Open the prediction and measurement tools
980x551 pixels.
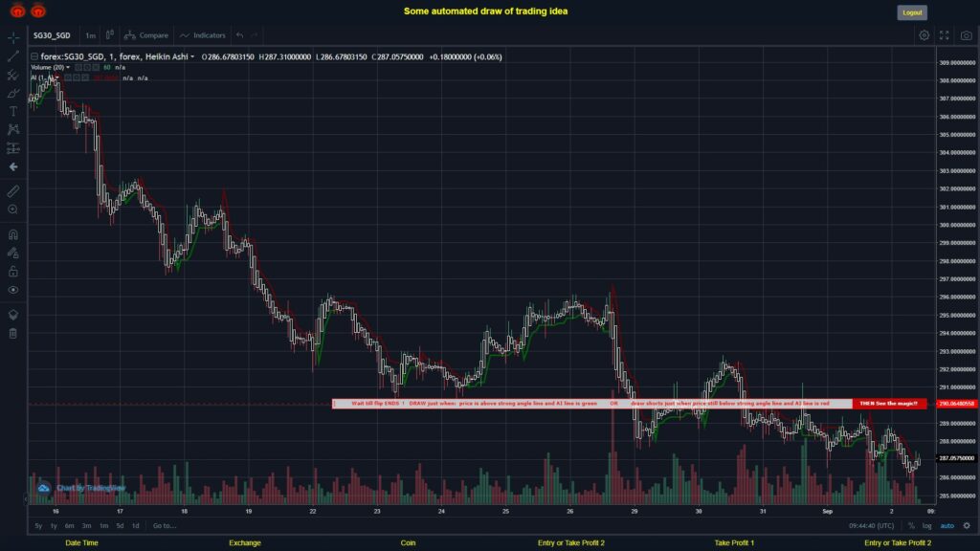tap(13, 148)
